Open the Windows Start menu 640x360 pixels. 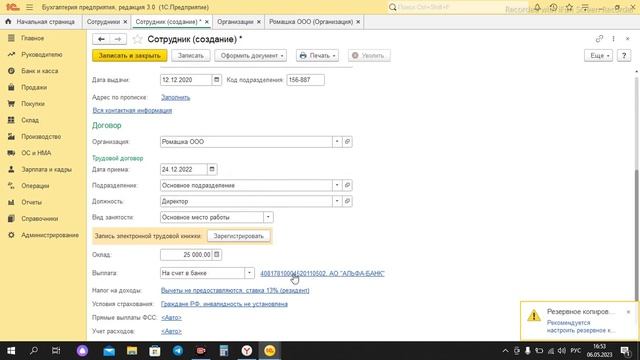tap(11, 351)
